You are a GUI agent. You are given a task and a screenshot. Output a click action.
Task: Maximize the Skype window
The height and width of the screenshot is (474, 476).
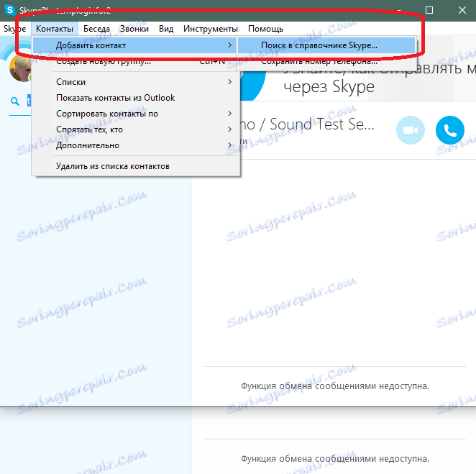(429, 10)
